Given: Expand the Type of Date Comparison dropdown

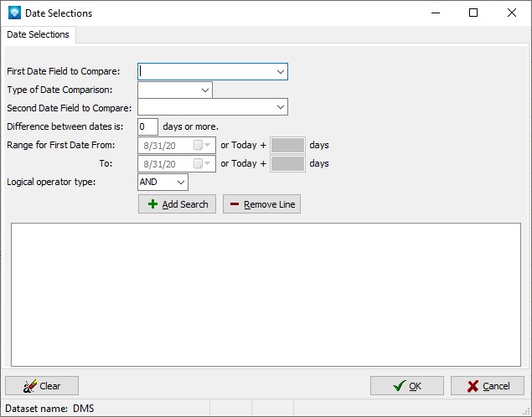Looking at the screenshot, I should click(205, 90).
